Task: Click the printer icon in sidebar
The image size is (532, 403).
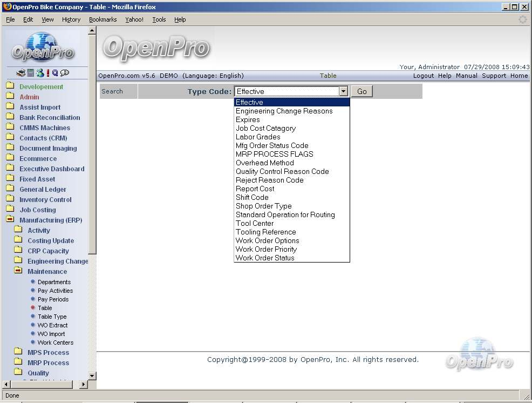Action: [x=21, y=73]
